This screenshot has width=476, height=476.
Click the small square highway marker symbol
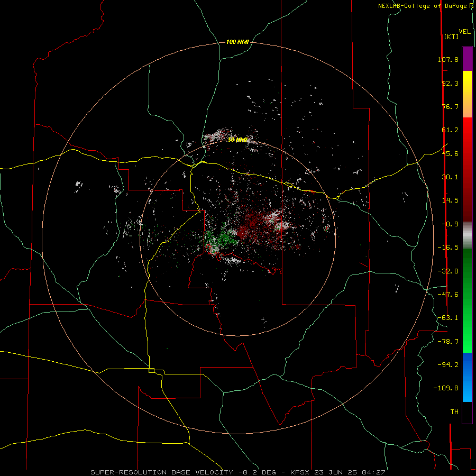tap(151, 370)
